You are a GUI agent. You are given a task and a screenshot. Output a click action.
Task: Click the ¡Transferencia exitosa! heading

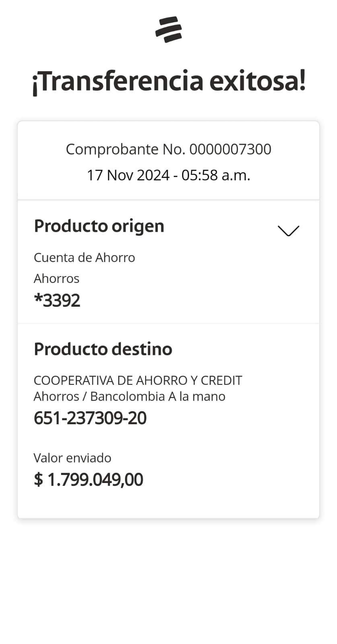[x=168, y=81]
